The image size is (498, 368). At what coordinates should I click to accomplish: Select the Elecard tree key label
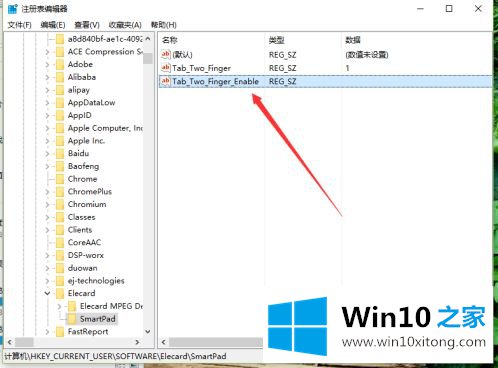pos(81,293)
